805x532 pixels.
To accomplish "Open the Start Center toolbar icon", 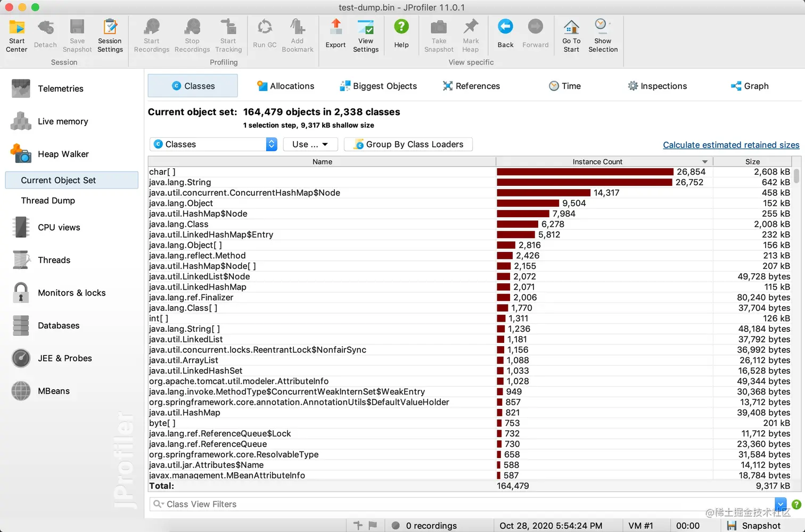I will pos(17,35).
